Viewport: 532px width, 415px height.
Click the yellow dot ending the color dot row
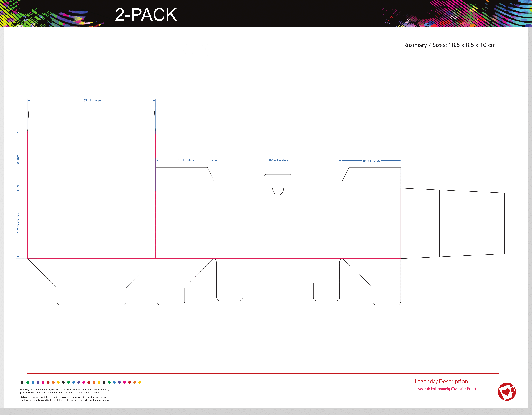[140, 382]
